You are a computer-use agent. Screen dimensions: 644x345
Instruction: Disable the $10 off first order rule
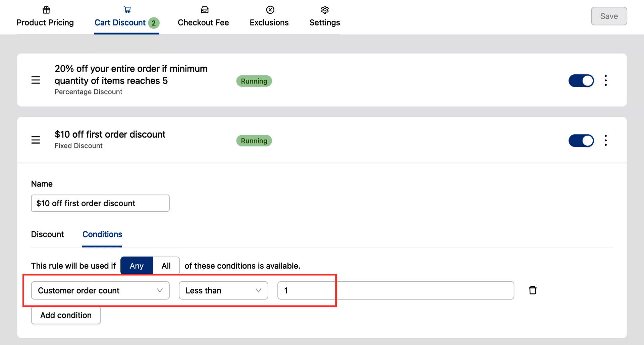tap(581, 141)
